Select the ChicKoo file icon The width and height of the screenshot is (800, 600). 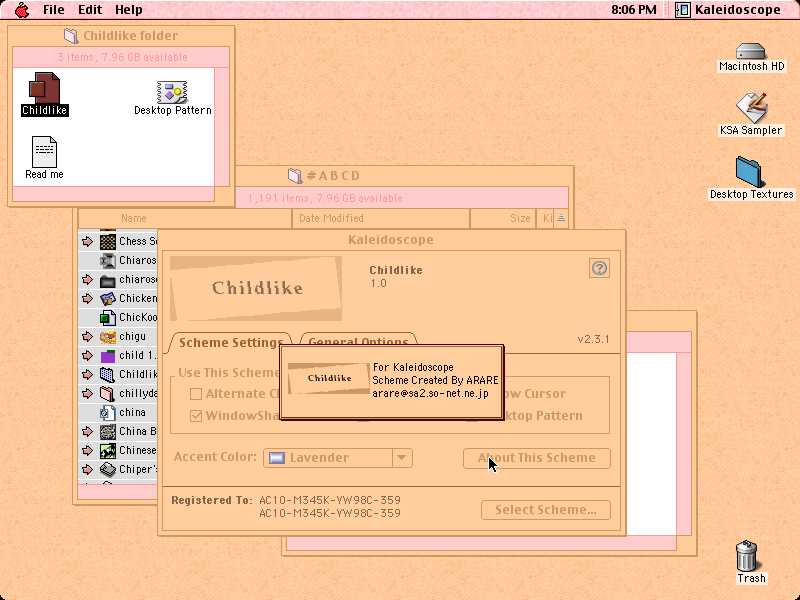pos(108,318)
